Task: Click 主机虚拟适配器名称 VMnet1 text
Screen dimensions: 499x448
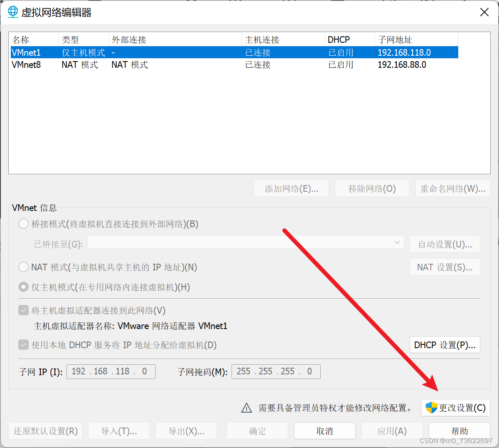Action: point(131,326)
